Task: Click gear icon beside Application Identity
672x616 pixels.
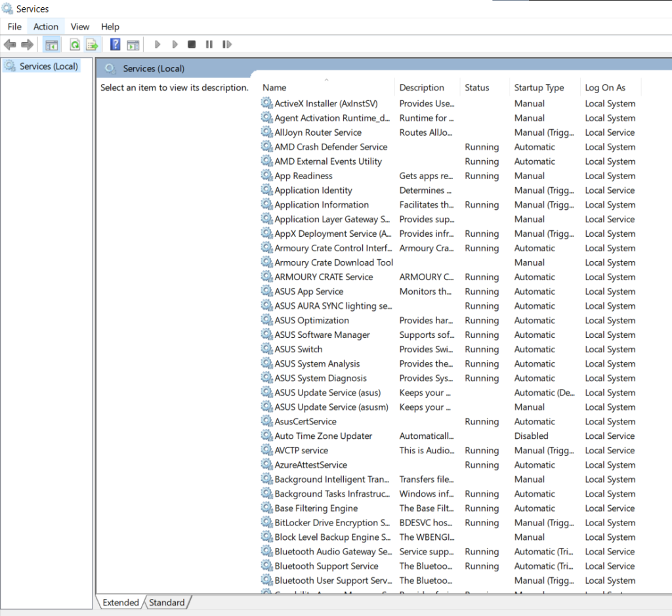Action: click(267, 190)
